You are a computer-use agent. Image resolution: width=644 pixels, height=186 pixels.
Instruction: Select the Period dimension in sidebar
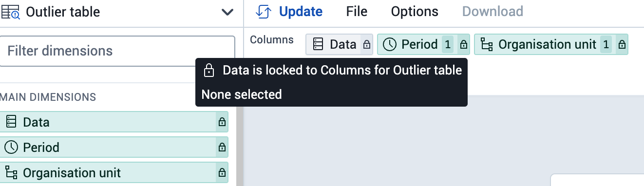tap(114, 148)
